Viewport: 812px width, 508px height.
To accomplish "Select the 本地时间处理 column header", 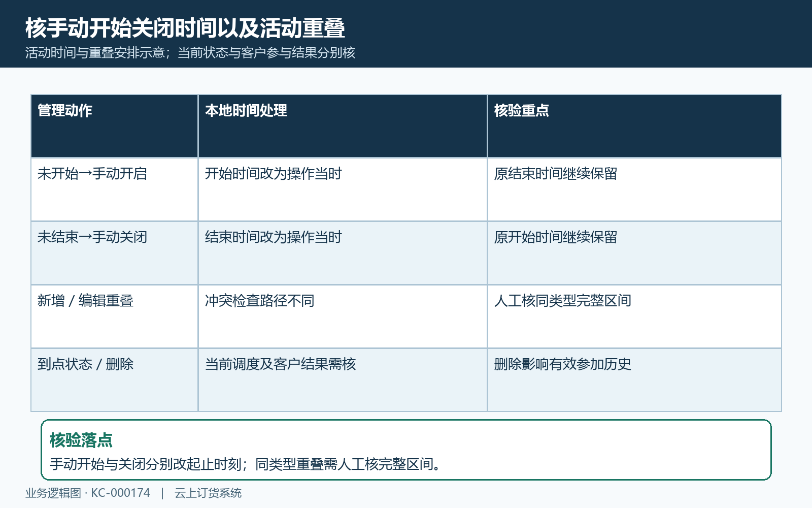I will tap(343, 126).
